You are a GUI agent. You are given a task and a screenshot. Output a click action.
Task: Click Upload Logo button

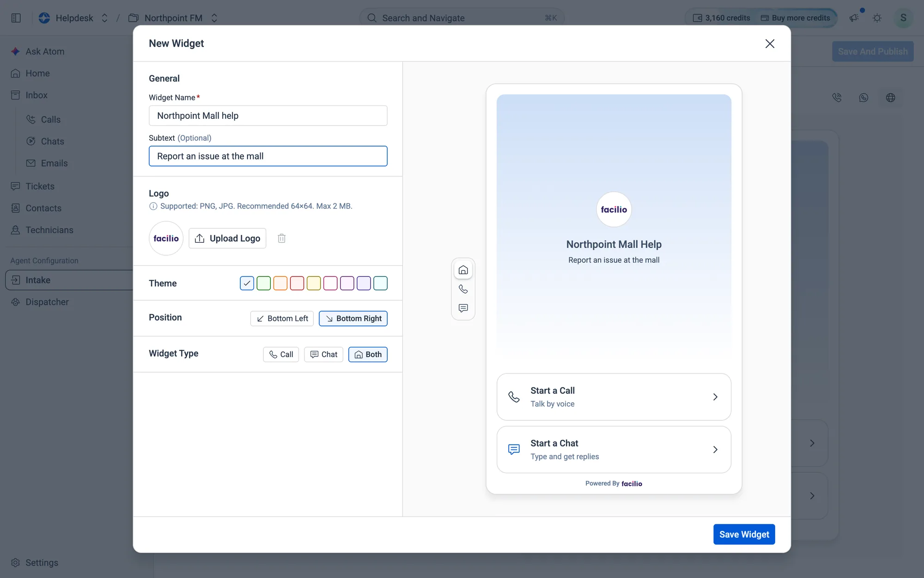[x=227, y=238]
